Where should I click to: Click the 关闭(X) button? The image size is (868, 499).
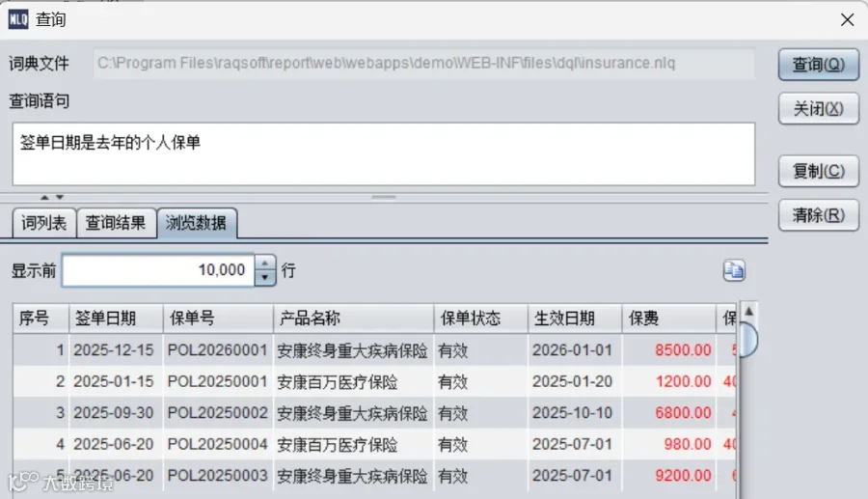(x=818, y=108)
